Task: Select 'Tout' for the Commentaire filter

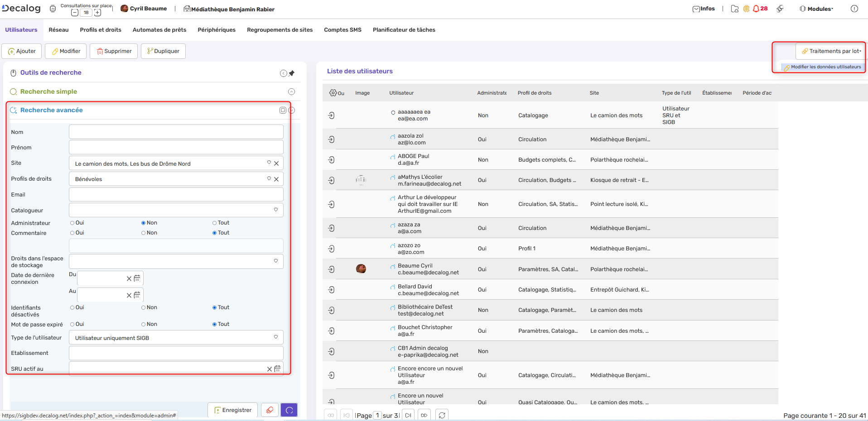Action: (x=214, y=232)
